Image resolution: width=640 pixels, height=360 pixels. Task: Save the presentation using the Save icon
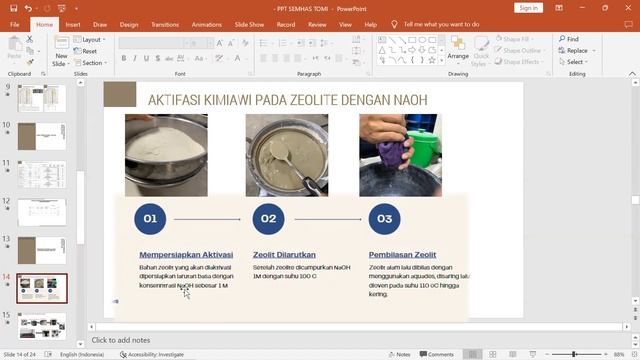point(13,8)
